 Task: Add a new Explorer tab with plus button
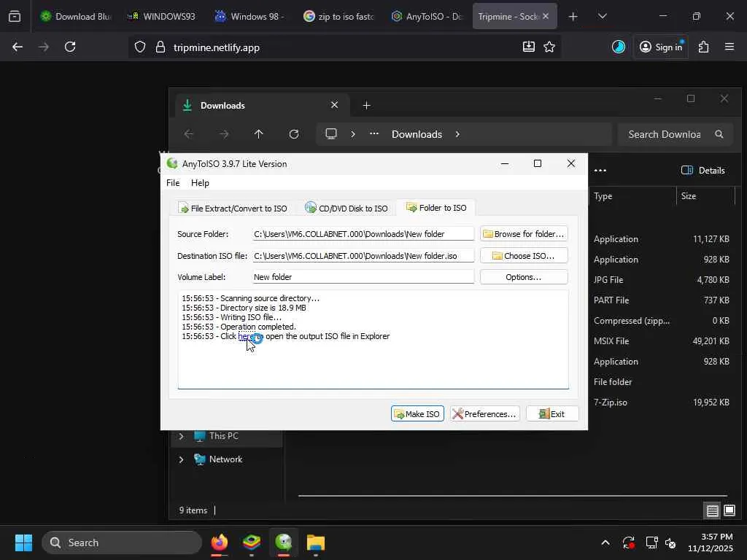click(x=366, y=105)
